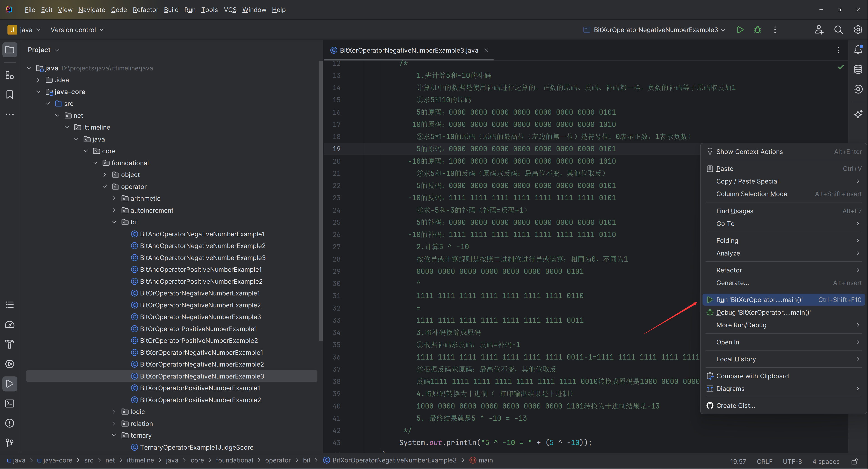The height and width of the screenshot is (469, 868).
Task: Open the Copy / Paste Special submenu
Action: tap(784, 181)
